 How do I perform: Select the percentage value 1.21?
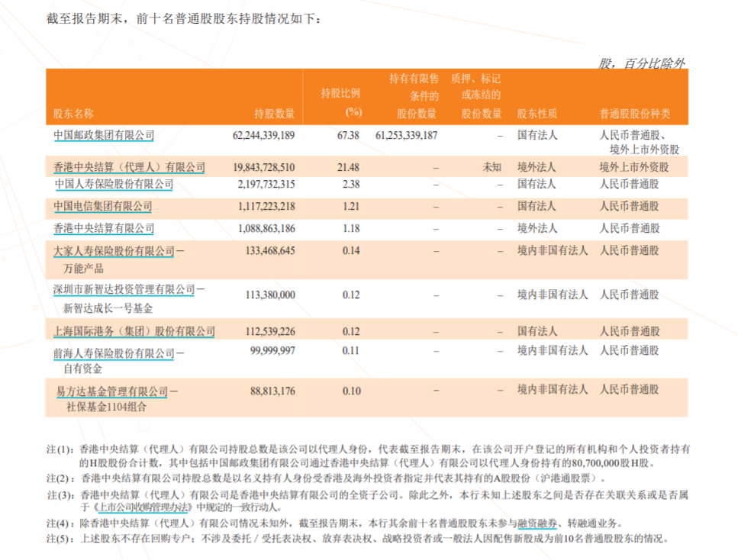pyautogui.click(x=351, y=206)
